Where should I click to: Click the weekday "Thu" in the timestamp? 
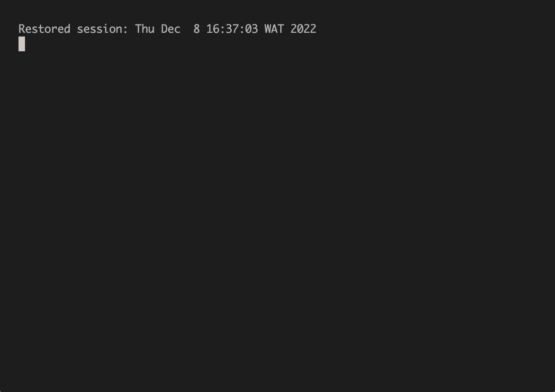(145, 29)
